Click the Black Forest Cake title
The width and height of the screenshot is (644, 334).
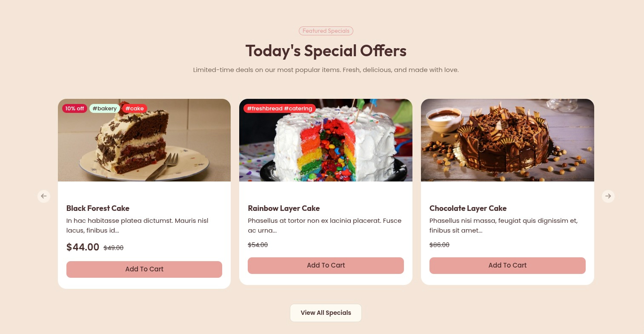pos(98,208)
